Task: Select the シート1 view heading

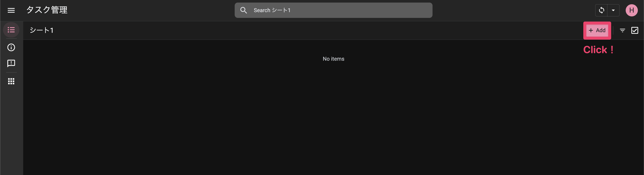Action: (42, 30)
